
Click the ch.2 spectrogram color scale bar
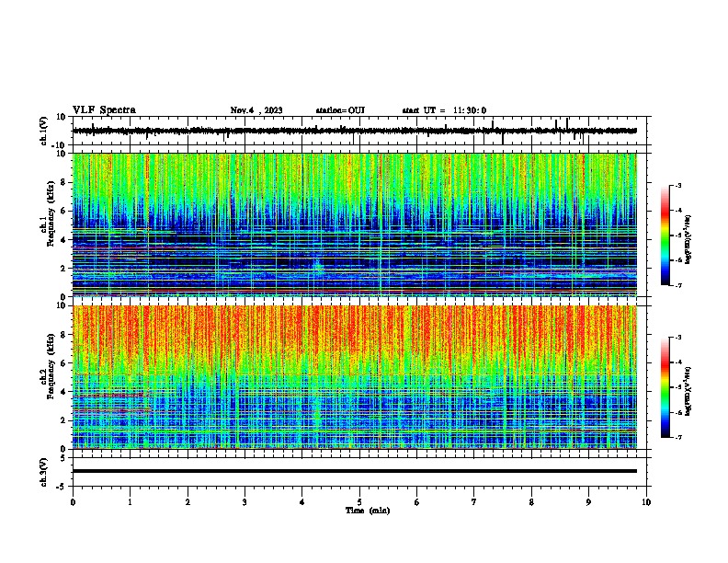tap(665, 387)
